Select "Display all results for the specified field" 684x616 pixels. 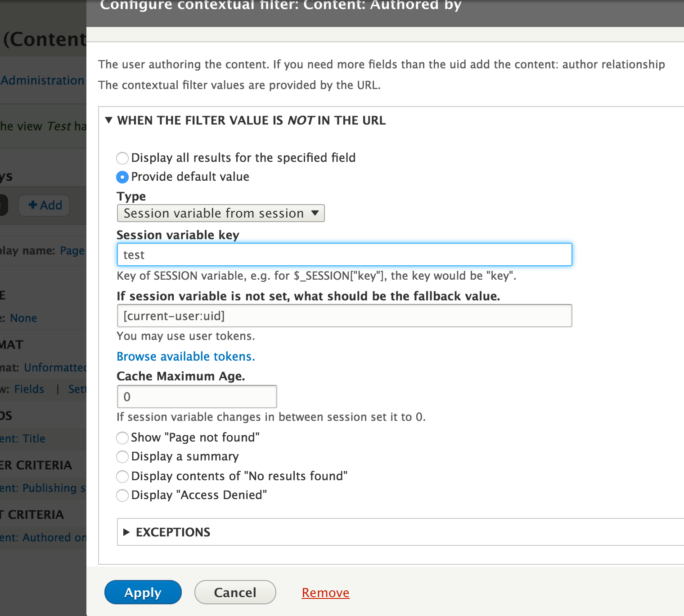(x=122, y=158)
